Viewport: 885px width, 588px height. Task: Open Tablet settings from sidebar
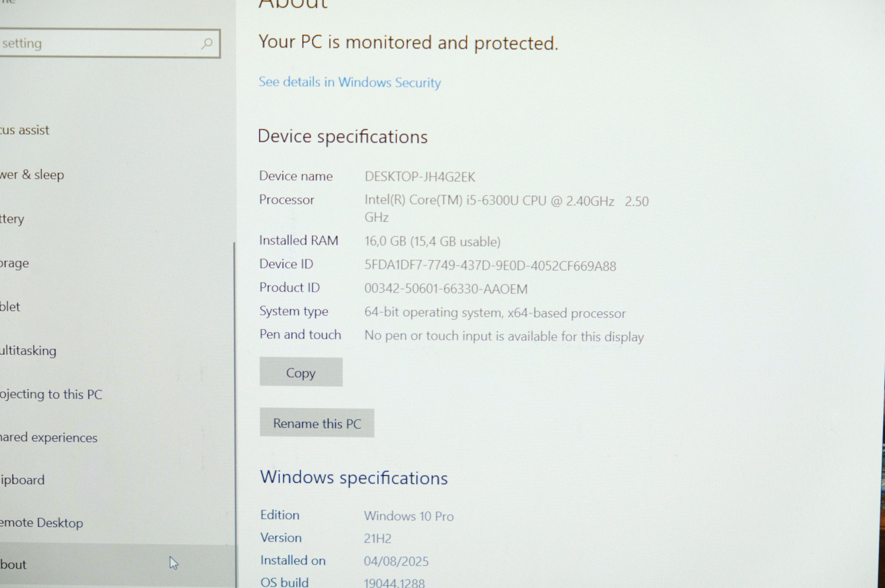[10, 307]
